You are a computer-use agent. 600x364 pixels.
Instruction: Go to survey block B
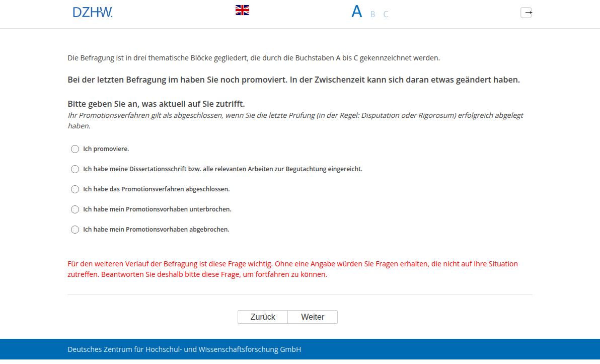[372, 14]
